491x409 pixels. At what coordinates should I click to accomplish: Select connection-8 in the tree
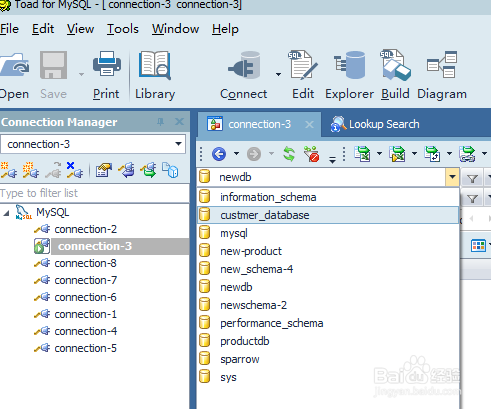85,263
